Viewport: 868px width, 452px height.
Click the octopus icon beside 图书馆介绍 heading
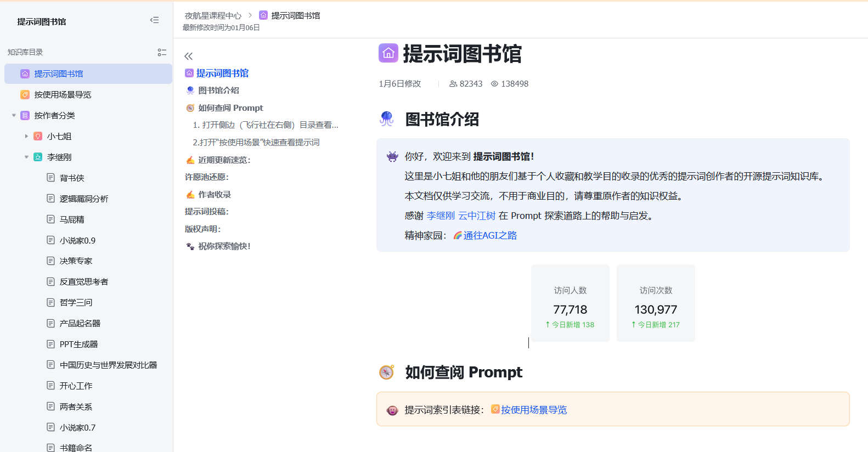pos(387,119)
